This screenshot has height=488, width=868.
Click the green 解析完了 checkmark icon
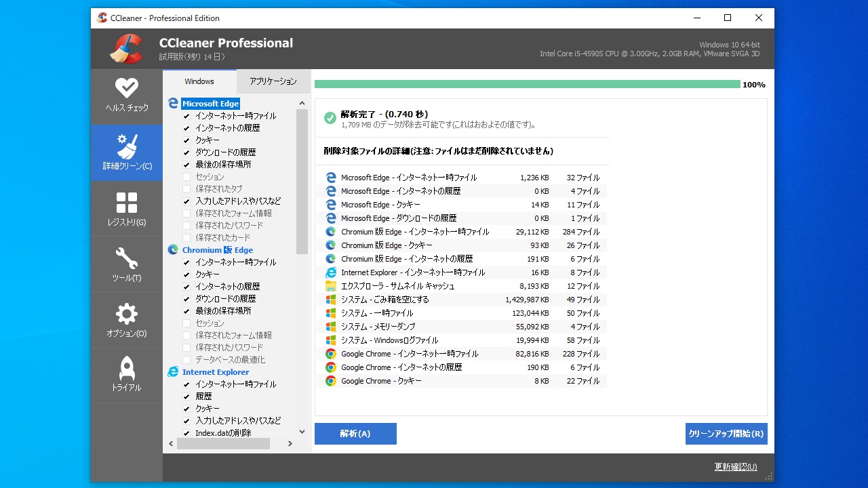click(330, 118)
